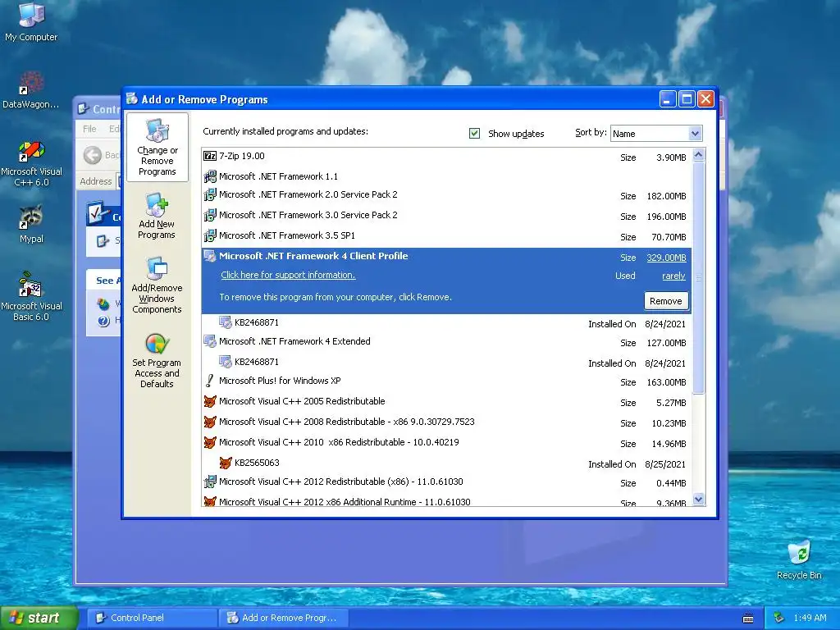Open Click here for support information link
Image resolution: width=840 pixels, height=630 pixels.
point(288,275)
